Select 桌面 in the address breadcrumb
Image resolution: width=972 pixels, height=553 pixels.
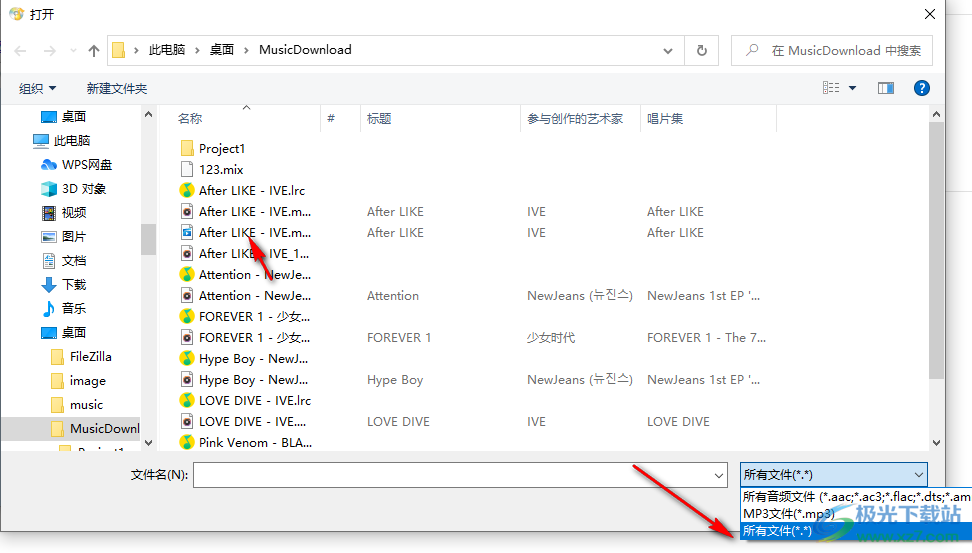coord(221,50)
